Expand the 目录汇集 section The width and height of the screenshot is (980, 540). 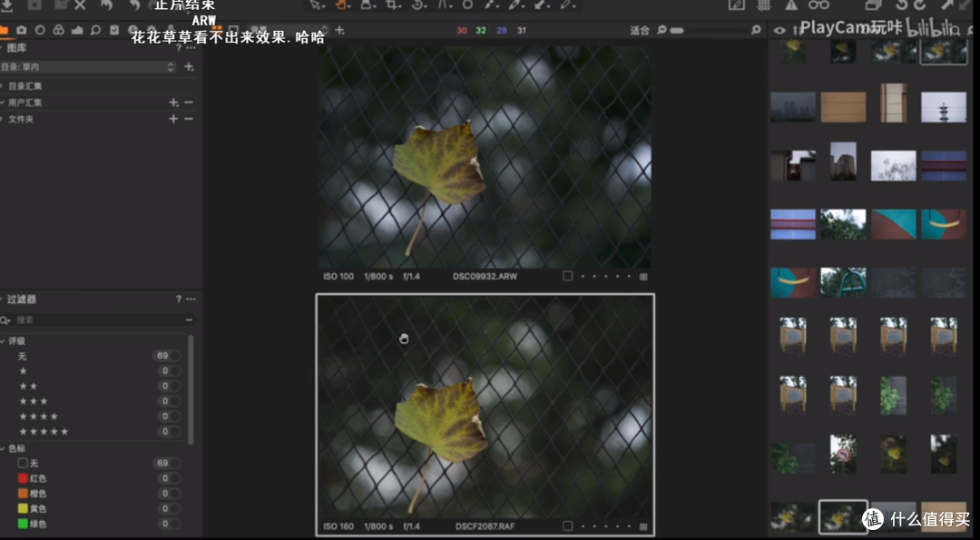[x=2, y=85]
